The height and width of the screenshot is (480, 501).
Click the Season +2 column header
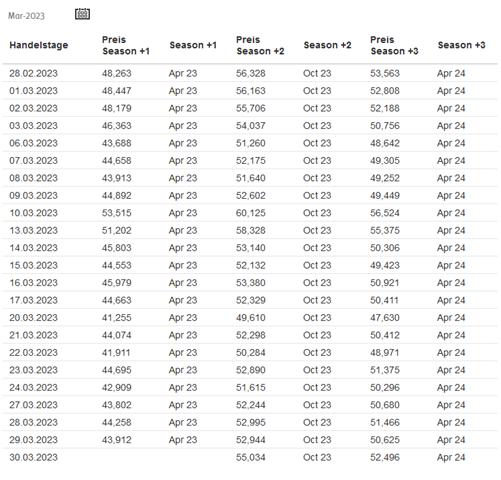tap(327, 45)
